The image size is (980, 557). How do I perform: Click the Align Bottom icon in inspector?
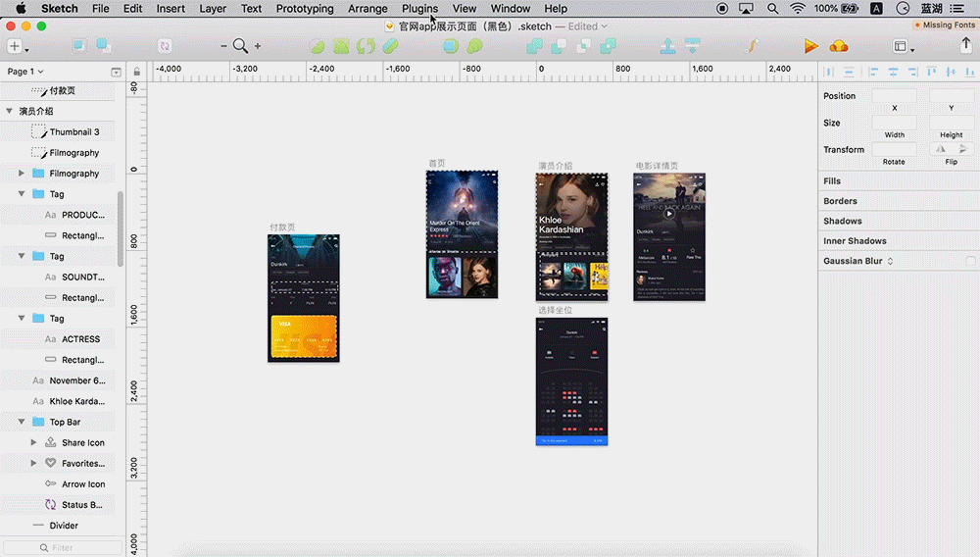pyautogui.click(x=970, y=72)
